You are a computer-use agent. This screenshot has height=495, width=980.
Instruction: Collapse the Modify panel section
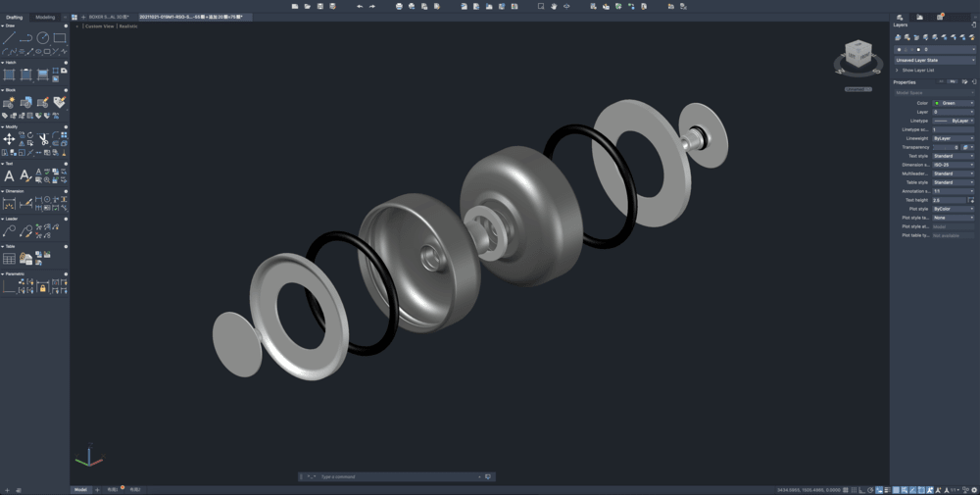3,126
